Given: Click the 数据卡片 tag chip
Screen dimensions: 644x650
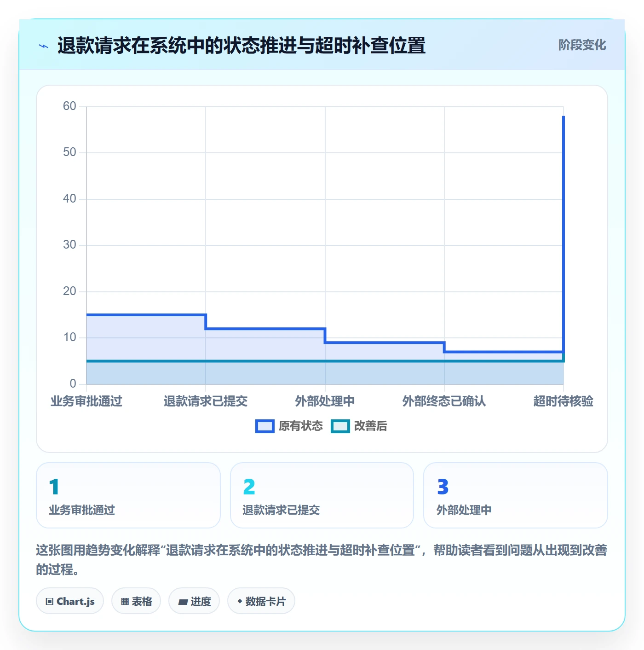Looking at the screenshot, I should pyautogui.click(x=261, y=601).
